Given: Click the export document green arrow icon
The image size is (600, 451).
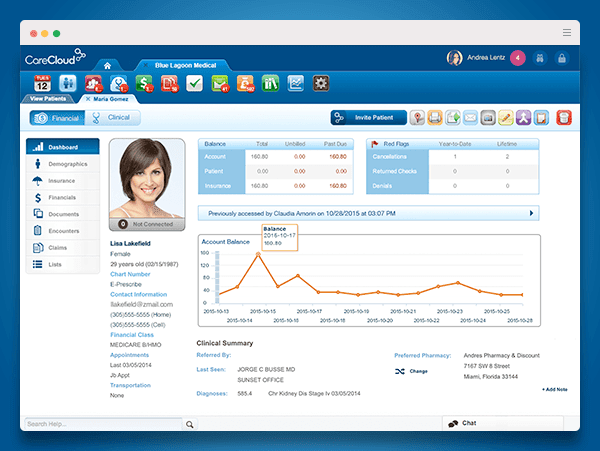Looking at the screenshot, I should point(453,118).
